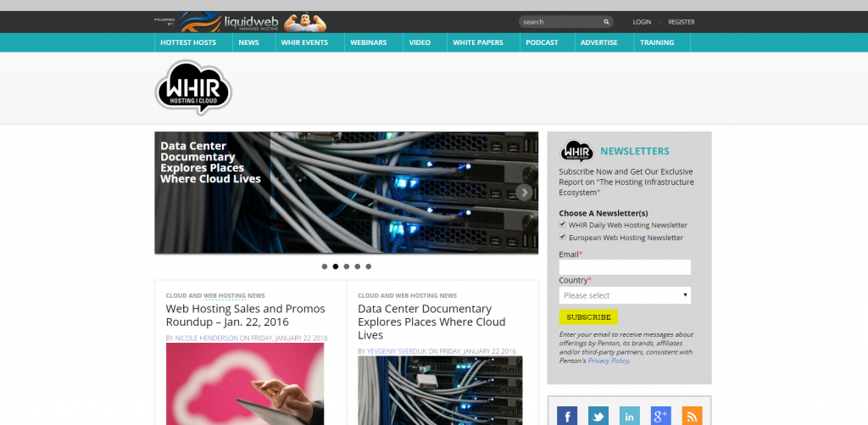Screen dimensions: 868x425
Task: Click the Liquid Web muscle mascot image
Action: (x=305, y=22)
